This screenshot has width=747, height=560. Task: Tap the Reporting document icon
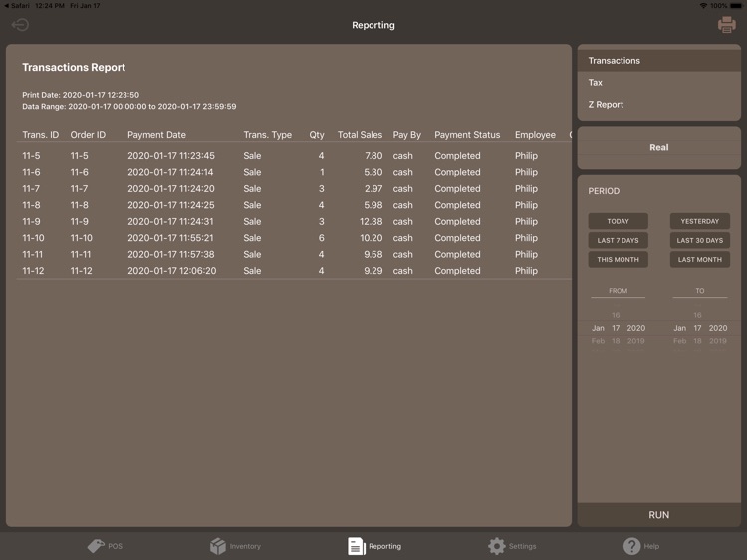pyautogui.click(x=357, y=546)
